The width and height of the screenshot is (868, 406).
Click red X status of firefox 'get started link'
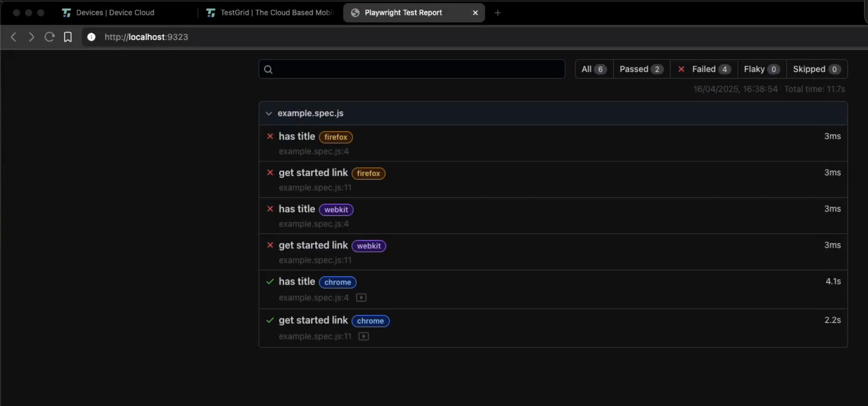tap(270, 172)
